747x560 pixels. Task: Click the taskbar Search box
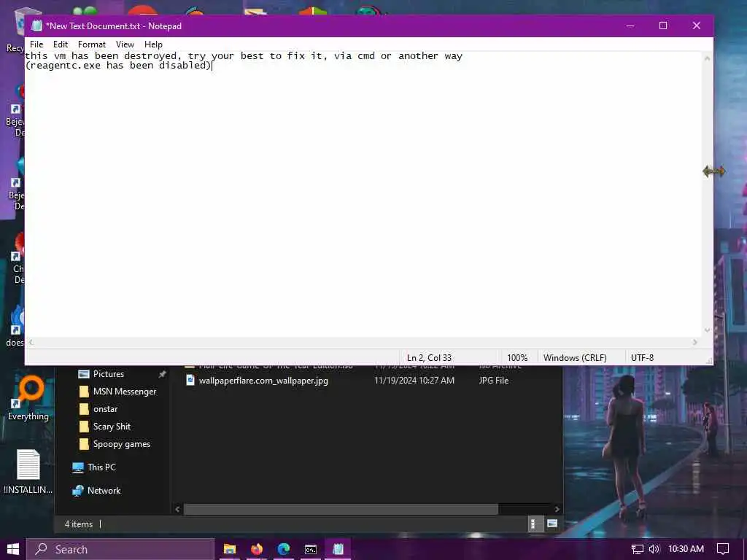(120, 549)
